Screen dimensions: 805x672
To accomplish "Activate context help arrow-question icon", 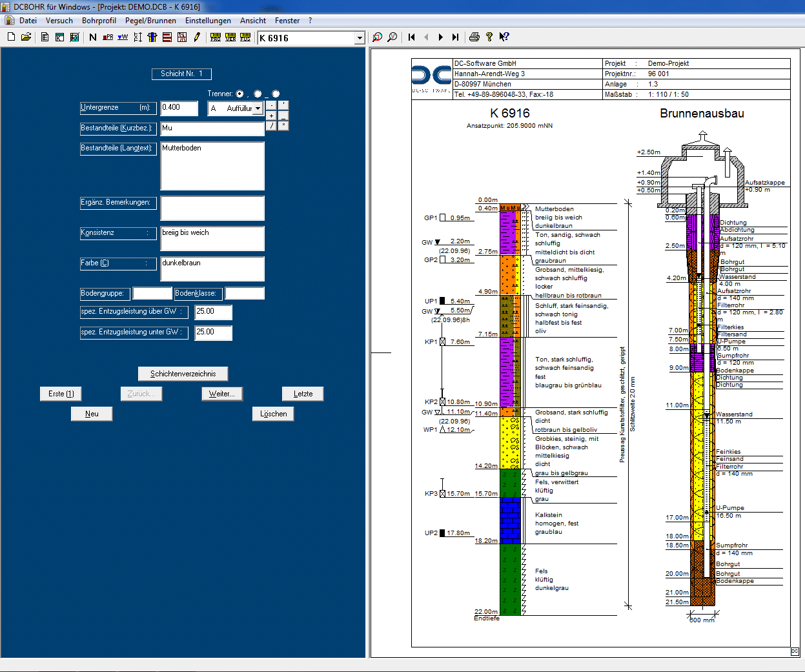I will click(x=504, y=37).
